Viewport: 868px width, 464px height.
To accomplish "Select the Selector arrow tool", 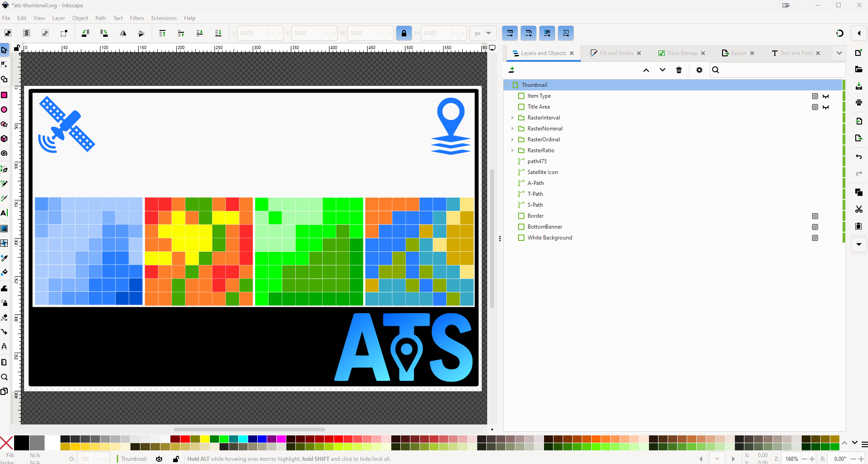I will [x=5, y=50].
